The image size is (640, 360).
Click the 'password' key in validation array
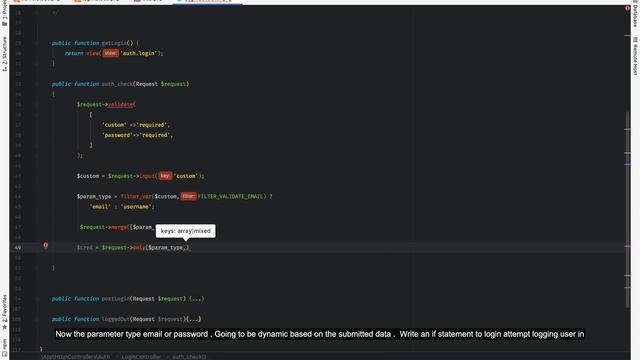[118, 135]
